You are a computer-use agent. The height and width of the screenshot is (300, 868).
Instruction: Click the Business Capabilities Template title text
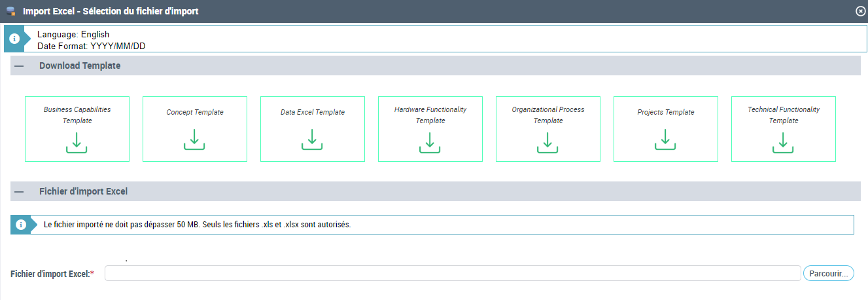coord(77,115)
